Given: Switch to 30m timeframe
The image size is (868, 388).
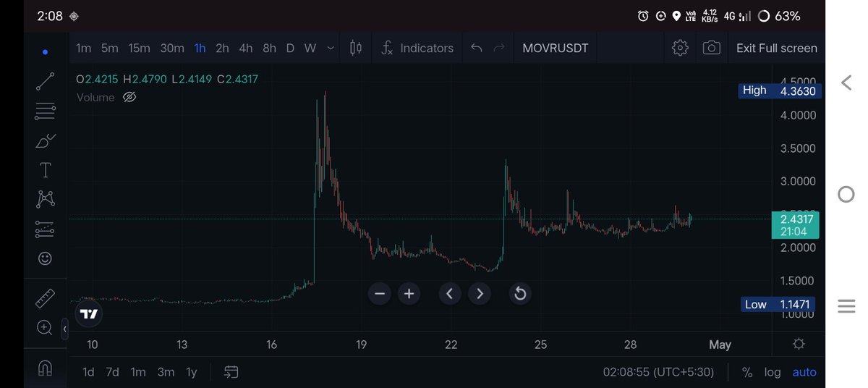Looking at the screenshot, I should click(171, 48).
